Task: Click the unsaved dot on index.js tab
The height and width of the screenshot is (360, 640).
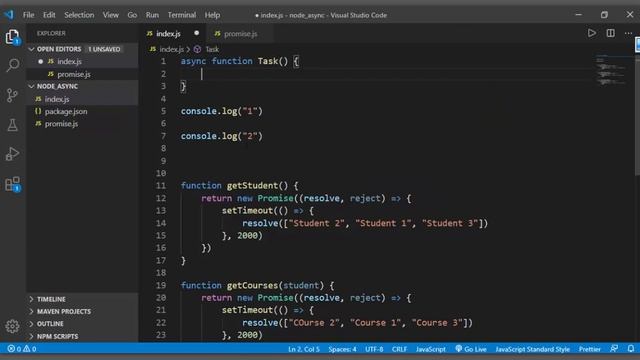Action: [x=197, y=33]
